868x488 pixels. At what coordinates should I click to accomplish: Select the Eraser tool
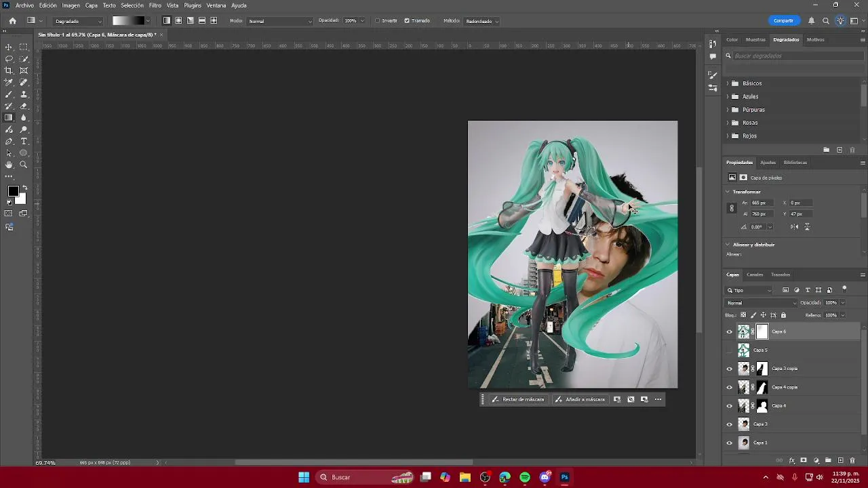tap(24, 106)
